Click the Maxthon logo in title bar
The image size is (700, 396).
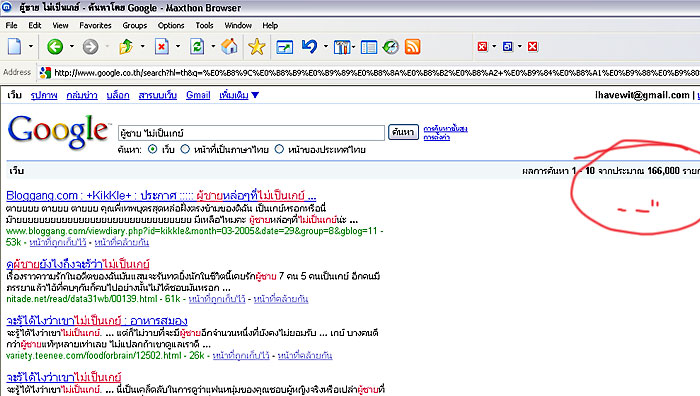tap(7, 7)
